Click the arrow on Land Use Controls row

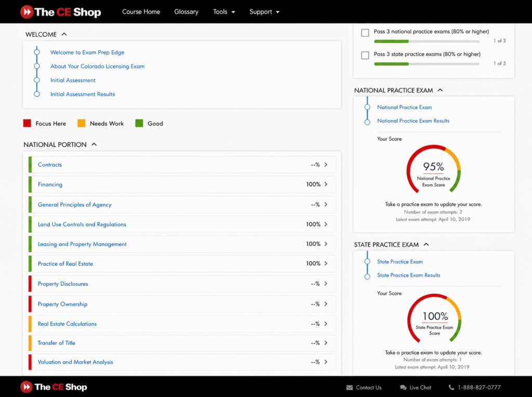pyautogui.click(x=326, y=224)
